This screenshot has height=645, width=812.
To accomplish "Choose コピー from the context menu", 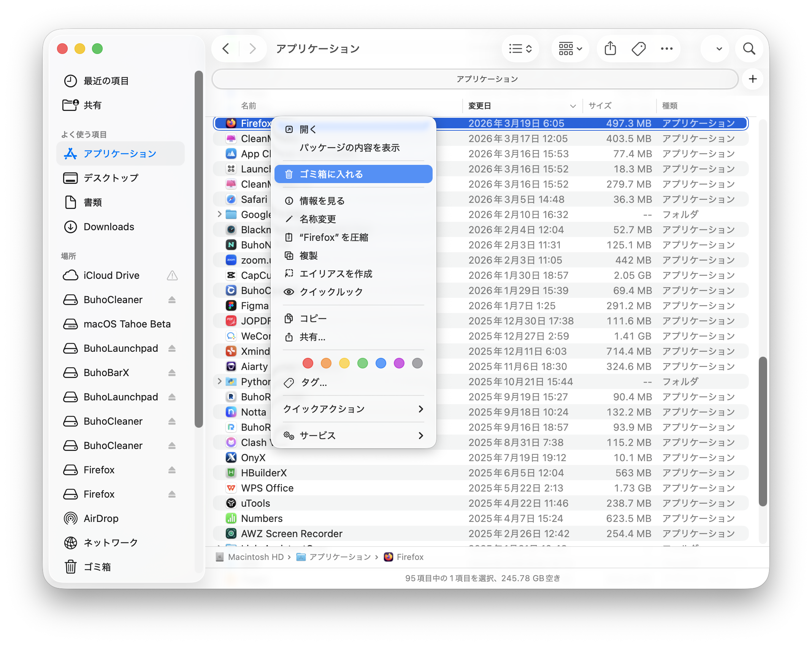I will [354, 319].
